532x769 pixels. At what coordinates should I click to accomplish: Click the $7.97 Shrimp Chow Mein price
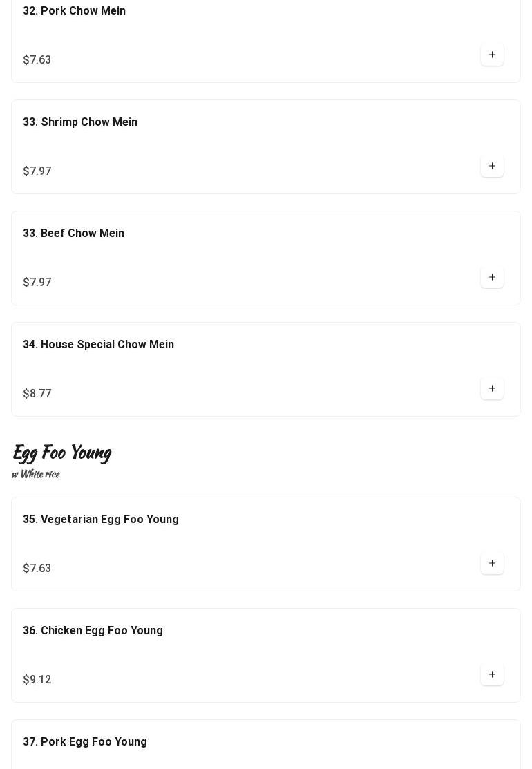click(x=37, y=171)
